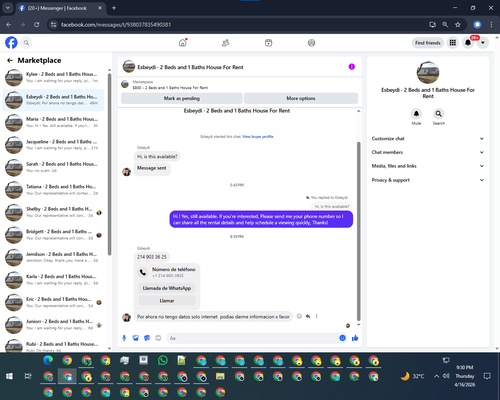Open the Chrome three-dot menu

pyautogui.click(x=491, y=24)
